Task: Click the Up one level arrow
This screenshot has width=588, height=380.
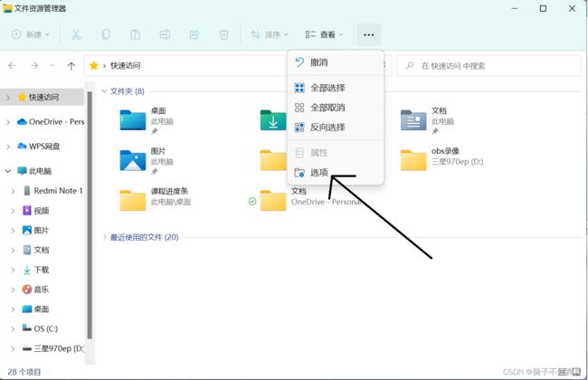Action: tap(71, 66)
